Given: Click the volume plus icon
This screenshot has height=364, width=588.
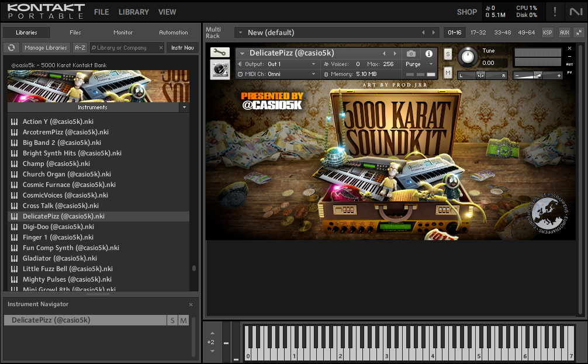Looking at the screenshot, I should click(x=559, y=75).
